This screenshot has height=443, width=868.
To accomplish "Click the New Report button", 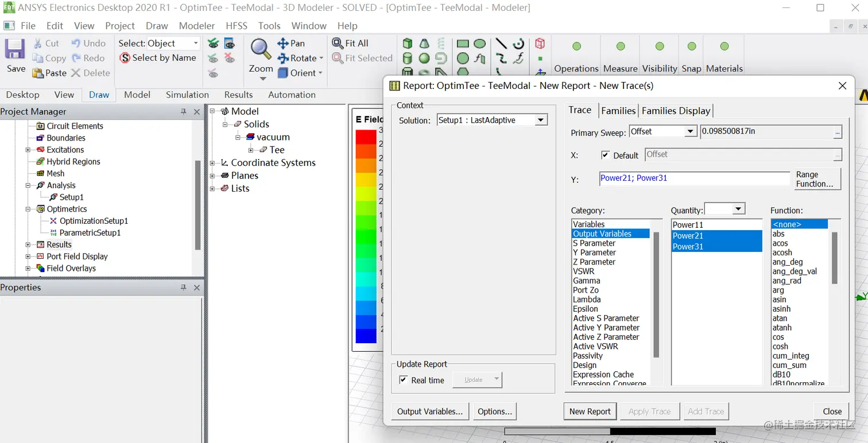I will pos(590,411).
